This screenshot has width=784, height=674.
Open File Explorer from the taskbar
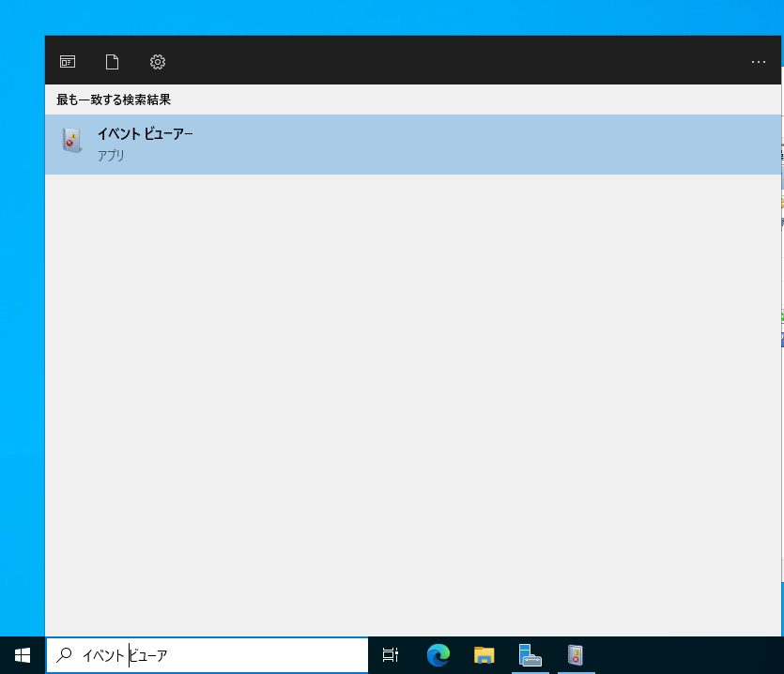(484, 655)
